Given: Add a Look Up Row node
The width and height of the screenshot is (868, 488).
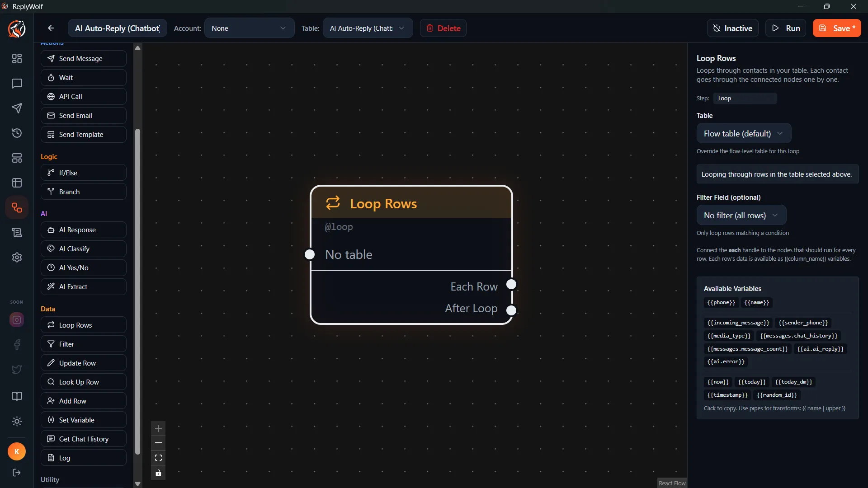Looking at the screenshot, I should coord(84,382).
